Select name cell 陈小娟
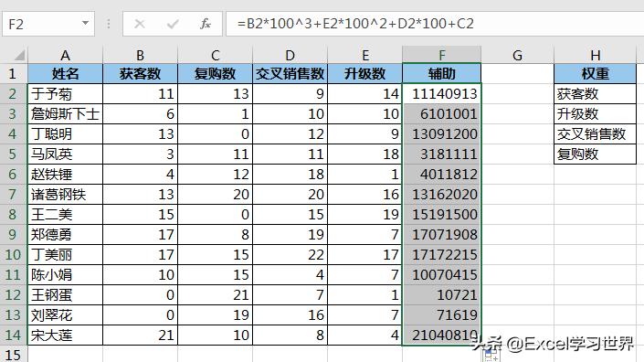Image resolution: width=644 pixels, height=362 pixels. coord(65,275)
